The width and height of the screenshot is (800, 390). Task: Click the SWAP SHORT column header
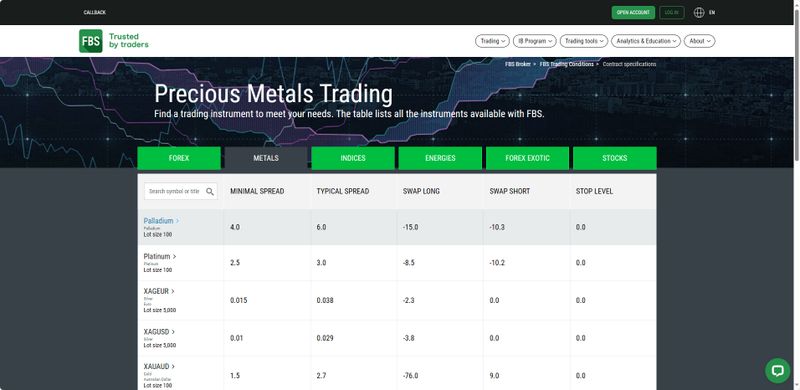coord(510,191)
